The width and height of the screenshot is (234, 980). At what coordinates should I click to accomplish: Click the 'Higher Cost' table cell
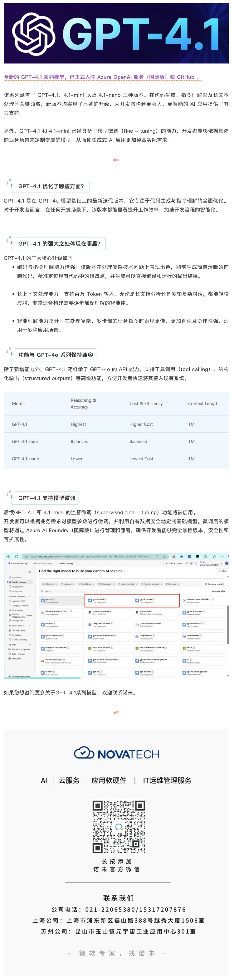pyautogui.click(x=141, y=424)
